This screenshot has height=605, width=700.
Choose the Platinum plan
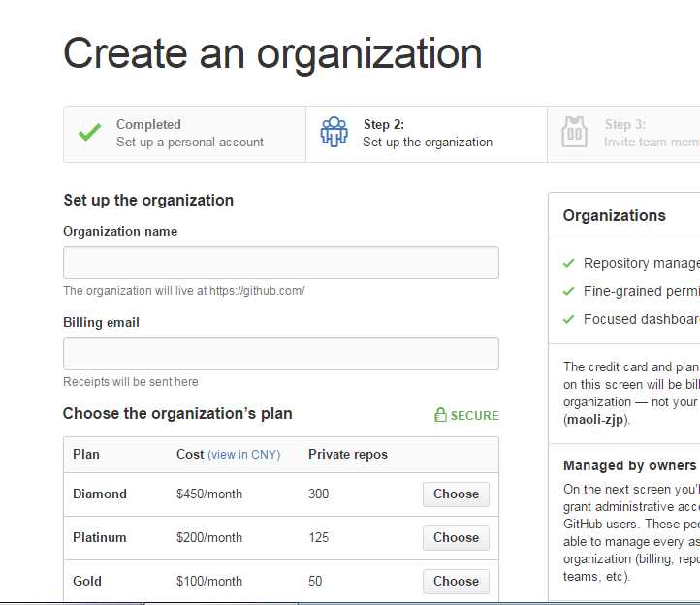pyautogui.click(x=456, y=537)
